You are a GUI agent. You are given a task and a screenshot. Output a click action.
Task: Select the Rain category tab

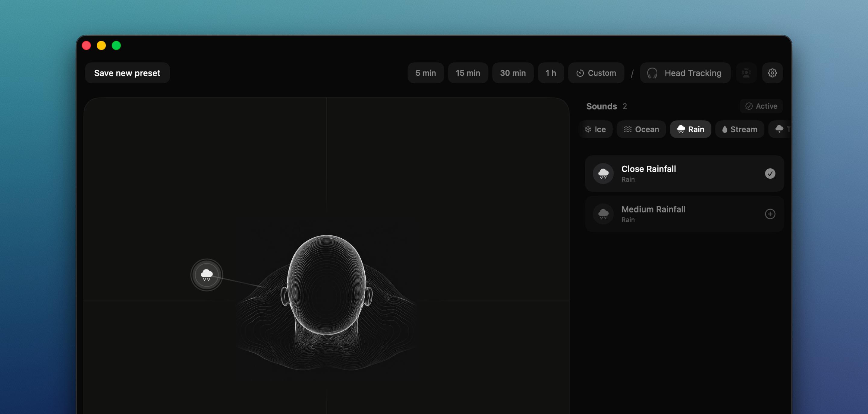point(690,129)
